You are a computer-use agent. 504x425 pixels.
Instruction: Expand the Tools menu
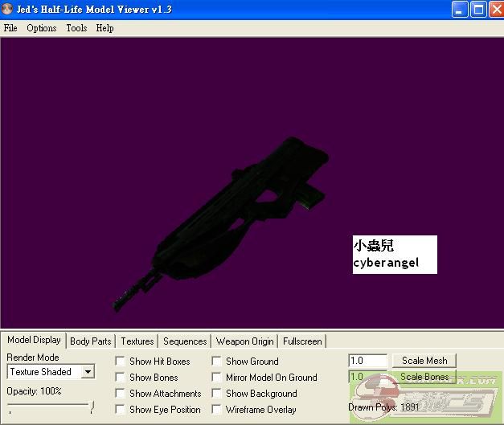(76, 28)
